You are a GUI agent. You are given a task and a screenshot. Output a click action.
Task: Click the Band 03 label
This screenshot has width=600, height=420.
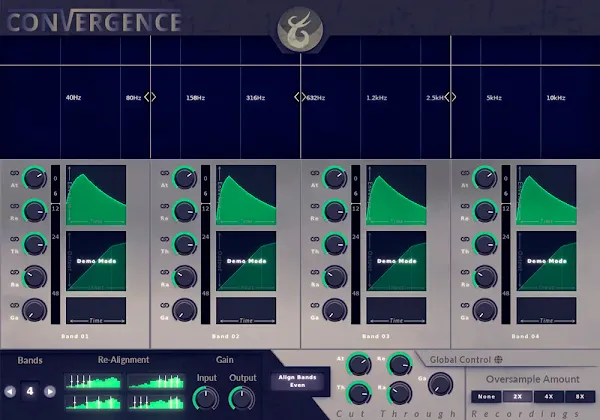(375, 336)
